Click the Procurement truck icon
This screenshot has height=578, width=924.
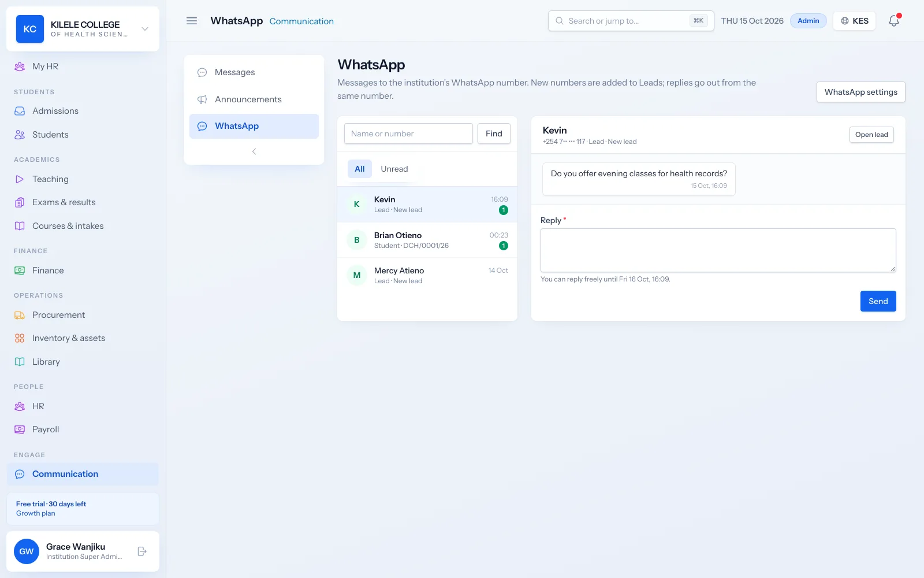[x=20, y=315]
